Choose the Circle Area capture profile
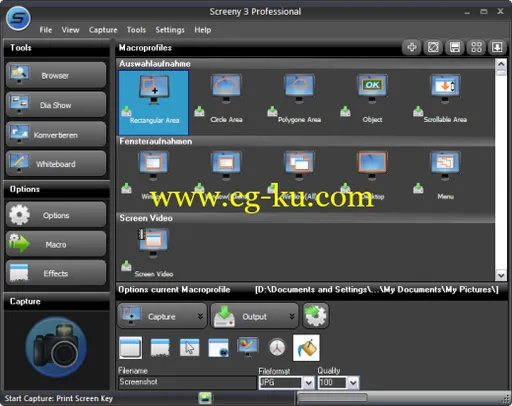The width and height of the screenshot is (512, 406). tap(226, 99)
